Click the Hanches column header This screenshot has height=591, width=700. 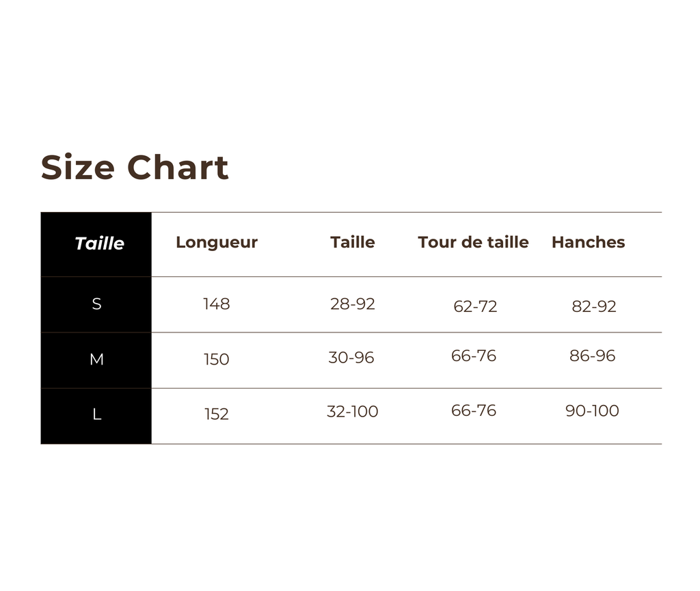pyautogui.click(x=589, y=242)
